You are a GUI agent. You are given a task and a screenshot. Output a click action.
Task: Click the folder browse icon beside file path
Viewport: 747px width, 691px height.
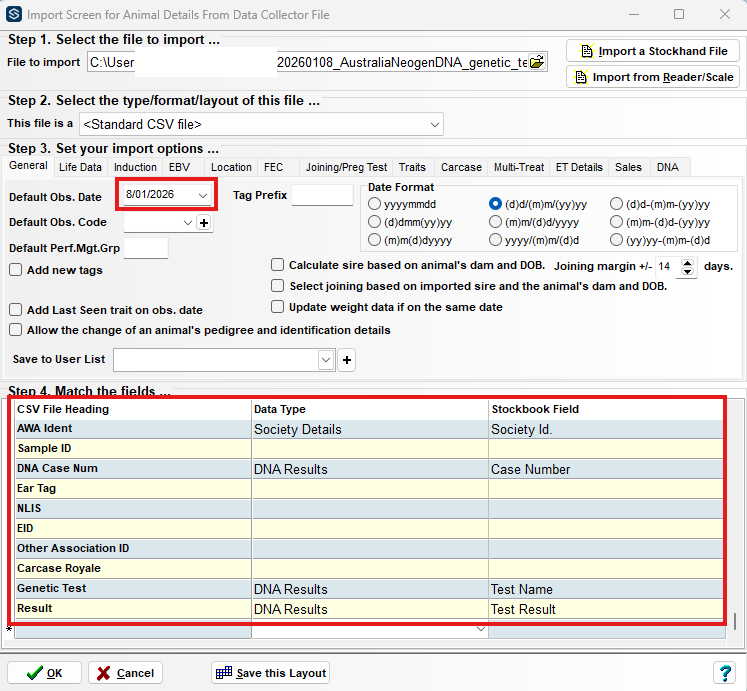pyautogui.click(x=537, y=62)
